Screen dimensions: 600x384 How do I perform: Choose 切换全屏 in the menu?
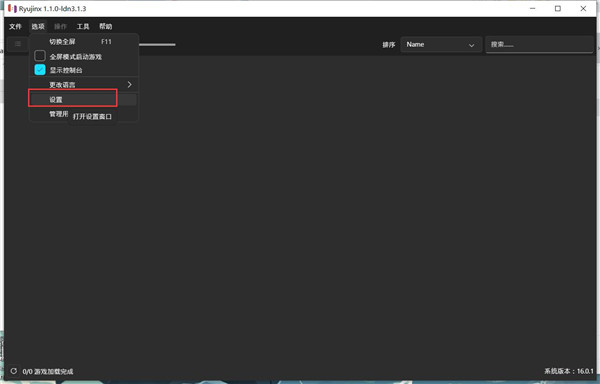coord(83,42)
